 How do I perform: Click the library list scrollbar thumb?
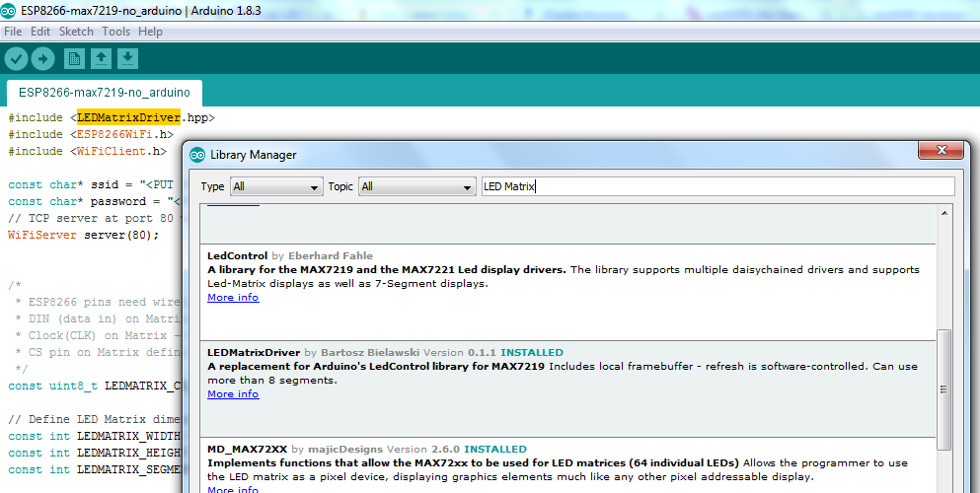tap(943, 389)
